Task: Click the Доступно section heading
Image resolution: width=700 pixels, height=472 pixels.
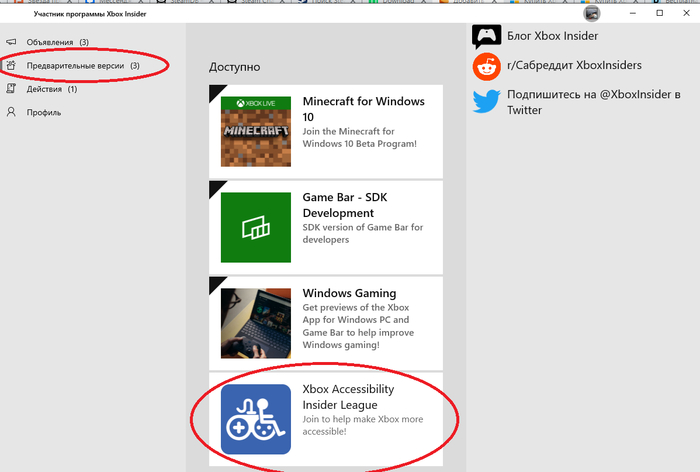Action: point(234,67)
